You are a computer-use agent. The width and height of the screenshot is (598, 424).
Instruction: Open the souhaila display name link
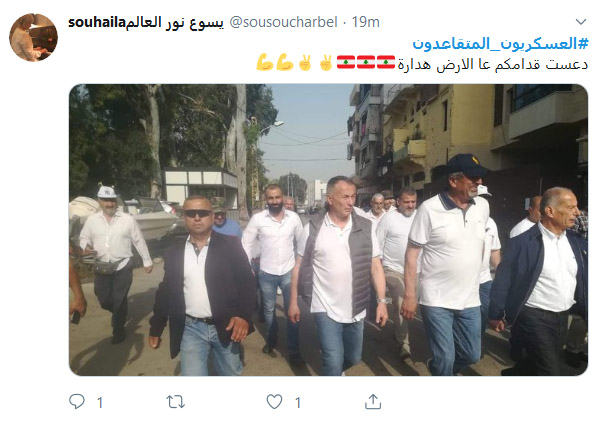coord(97,22)
